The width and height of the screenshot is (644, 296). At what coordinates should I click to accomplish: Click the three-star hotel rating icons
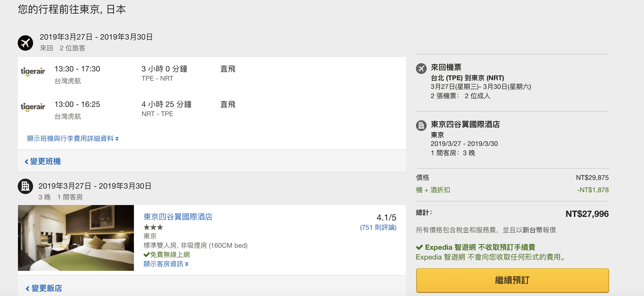click(x=153, y=227)
